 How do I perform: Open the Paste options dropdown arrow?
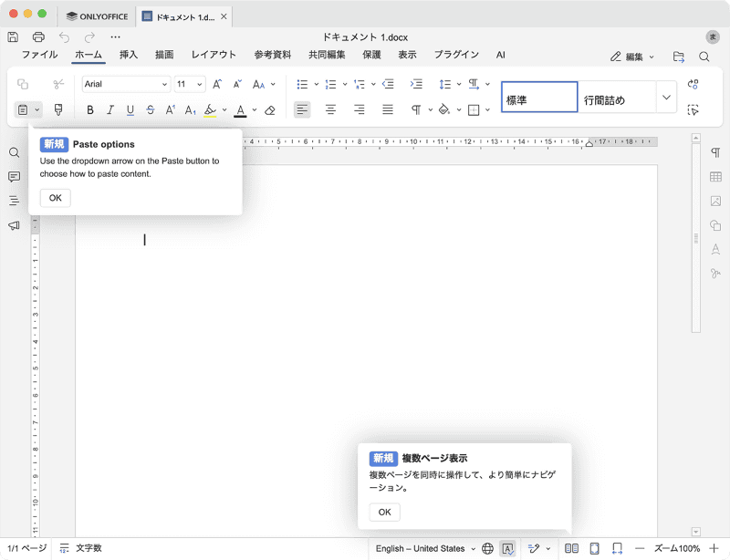pos(36,109)
